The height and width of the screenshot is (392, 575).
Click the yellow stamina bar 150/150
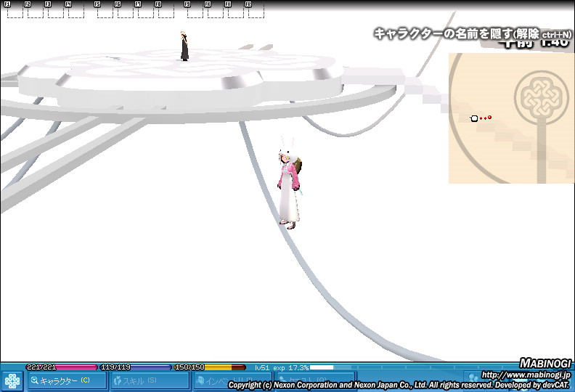tap(211, 367)
